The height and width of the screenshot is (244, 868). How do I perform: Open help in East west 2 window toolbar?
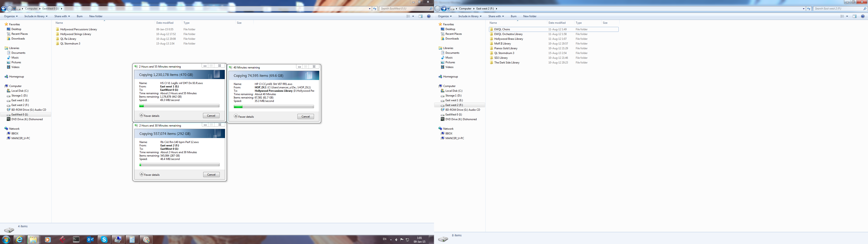[x=863, y=16]
